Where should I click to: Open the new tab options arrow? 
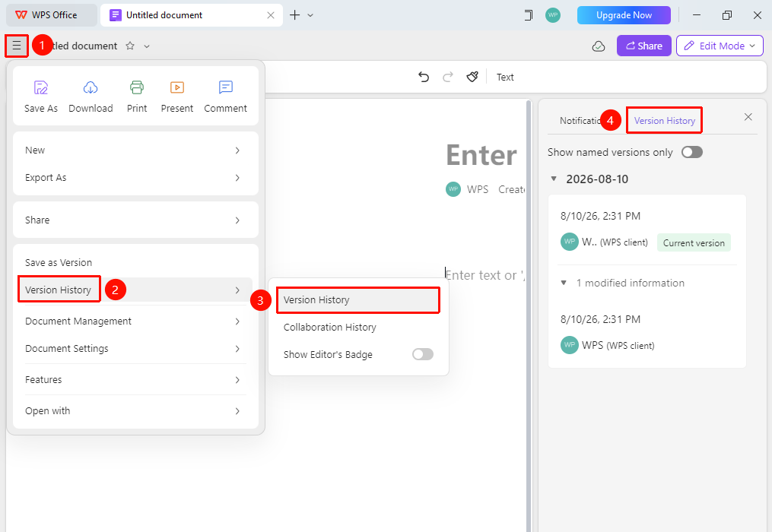click(x=310, y=15)
